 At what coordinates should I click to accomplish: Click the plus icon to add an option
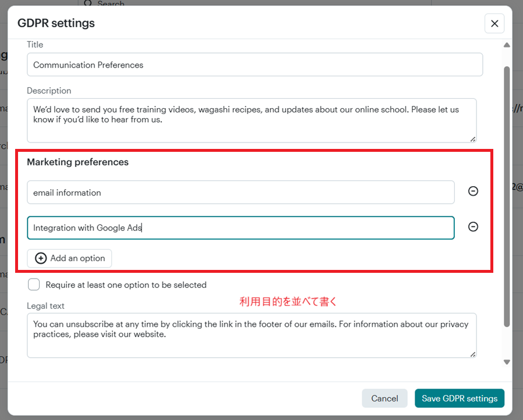click(x=41, y=258)
